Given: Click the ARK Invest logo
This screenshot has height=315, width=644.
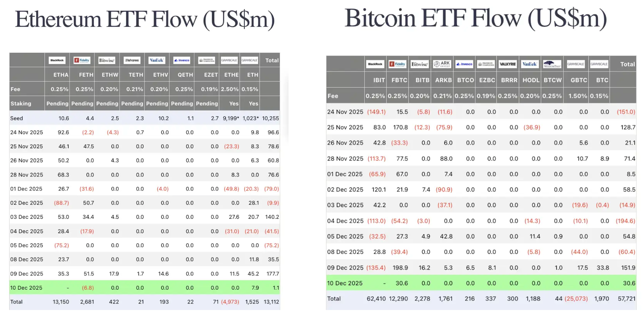Looking at the screenshot, I should [x=442, y=64].
